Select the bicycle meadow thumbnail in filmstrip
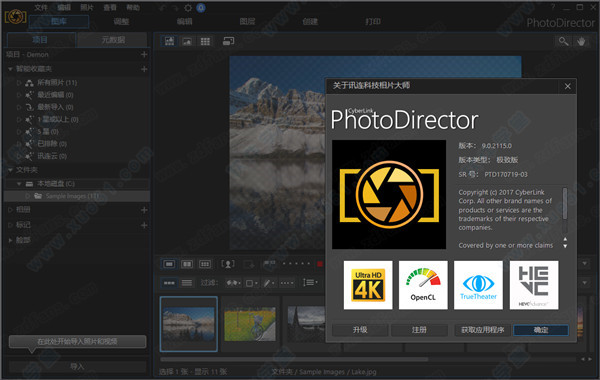 (250, 324)
